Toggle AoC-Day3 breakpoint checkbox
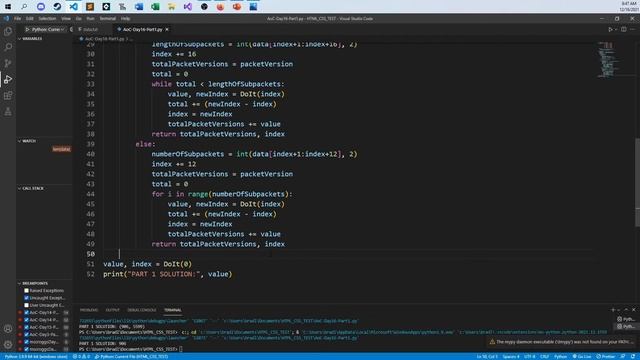 pos(27,335)
